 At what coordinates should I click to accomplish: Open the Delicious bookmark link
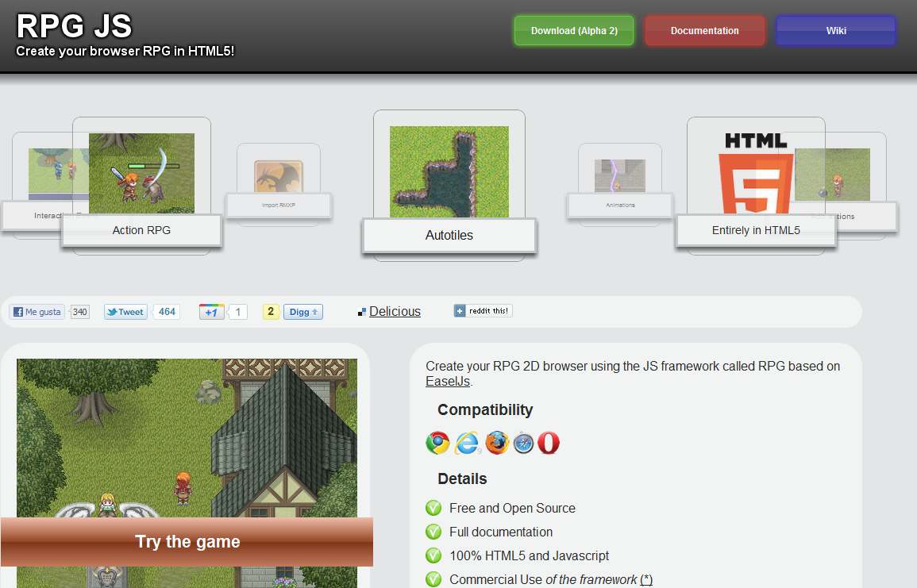(x=395, y=310)
